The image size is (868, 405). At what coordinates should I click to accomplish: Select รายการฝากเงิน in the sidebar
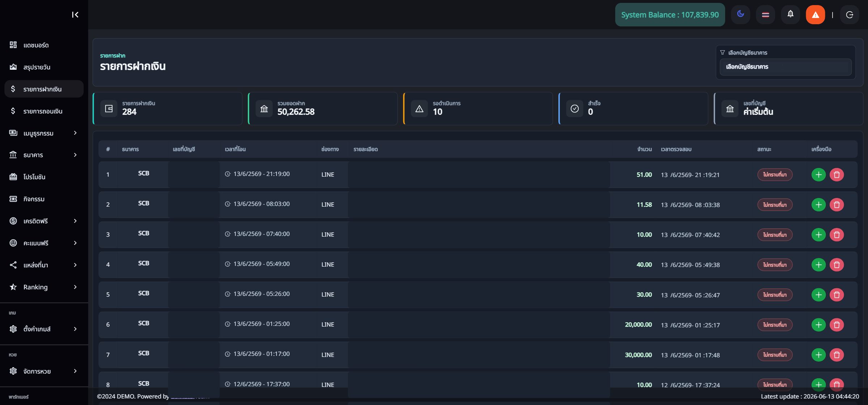(x=44, y=89)
